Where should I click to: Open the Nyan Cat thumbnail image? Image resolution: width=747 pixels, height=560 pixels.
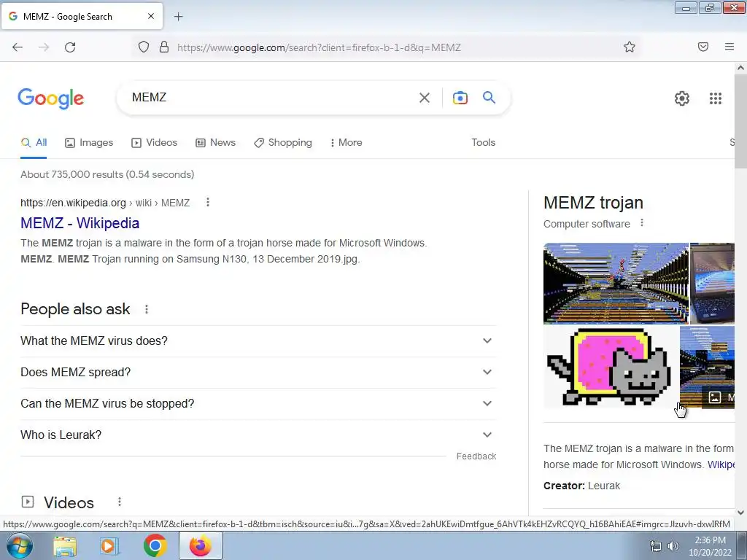(611, 367)
